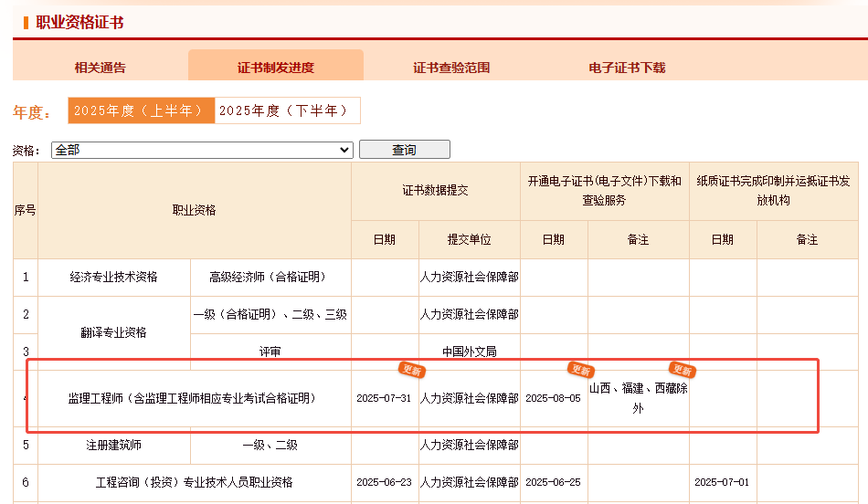Click the 2025-07-01 paper certificate date
Screen dimensions: 868x504
point(722,482)
